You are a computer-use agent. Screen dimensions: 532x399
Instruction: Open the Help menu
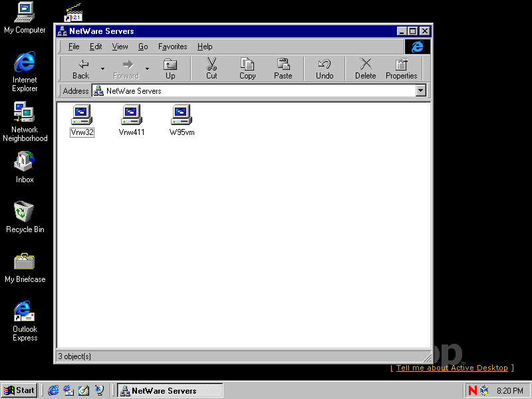[x=205, y=47]
